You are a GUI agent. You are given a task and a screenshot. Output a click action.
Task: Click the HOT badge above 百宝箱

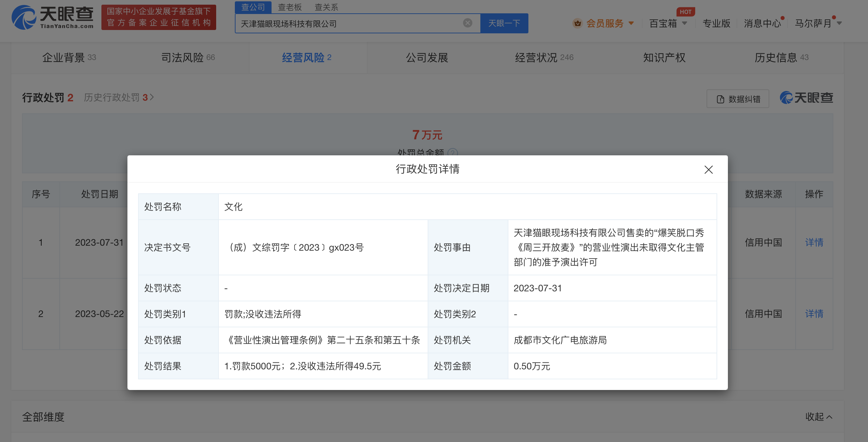(685, 12)
